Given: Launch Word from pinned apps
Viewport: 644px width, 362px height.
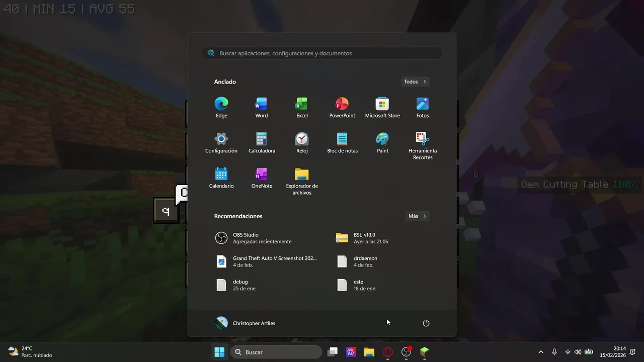Looking at the screenshot, I should [x=262, y=108].
